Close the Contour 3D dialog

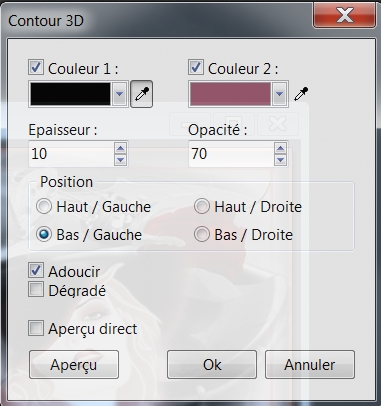[345, 15]
